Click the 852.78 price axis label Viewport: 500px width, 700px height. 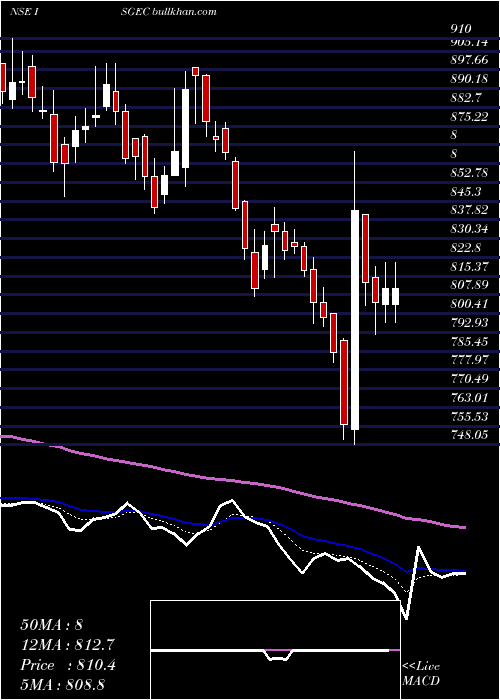pos(471,172)
